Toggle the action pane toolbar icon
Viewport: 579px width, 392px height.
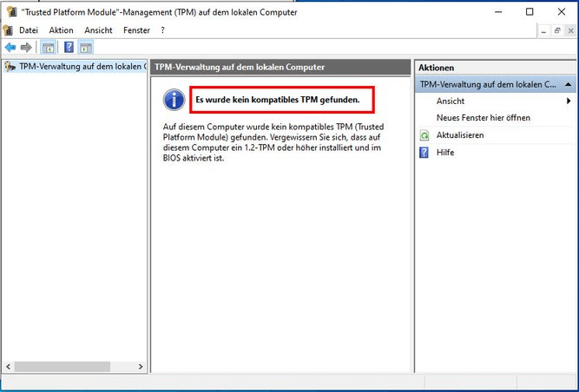[x=86, y=47]
